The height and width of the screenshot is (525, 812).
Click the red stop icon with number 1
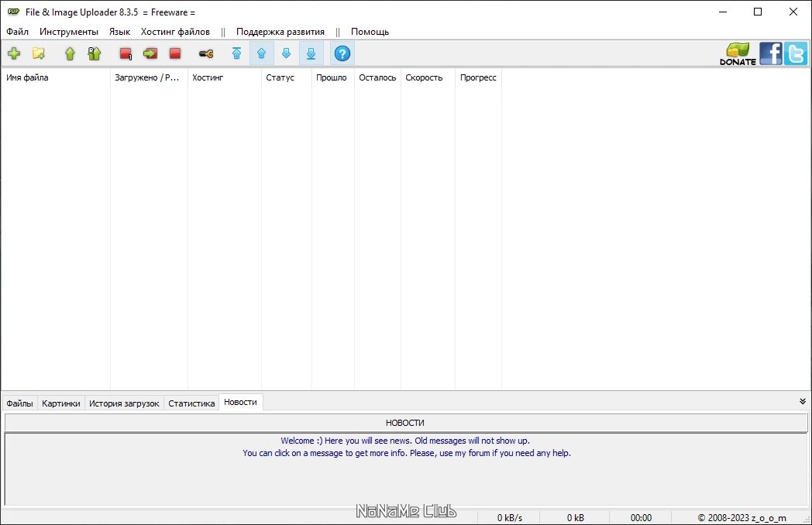126,53
